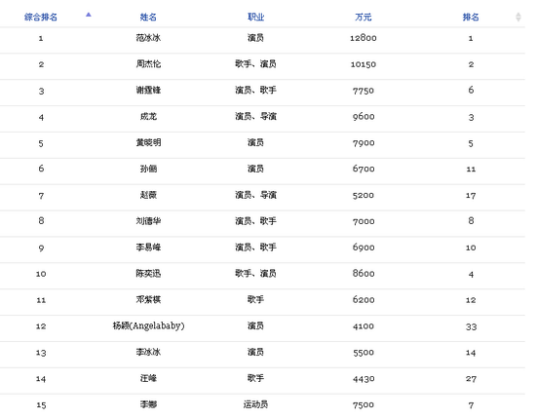Viewport: 536px width, 419px height.
Task: Click the income value 6200
Action: pos(363,300)
